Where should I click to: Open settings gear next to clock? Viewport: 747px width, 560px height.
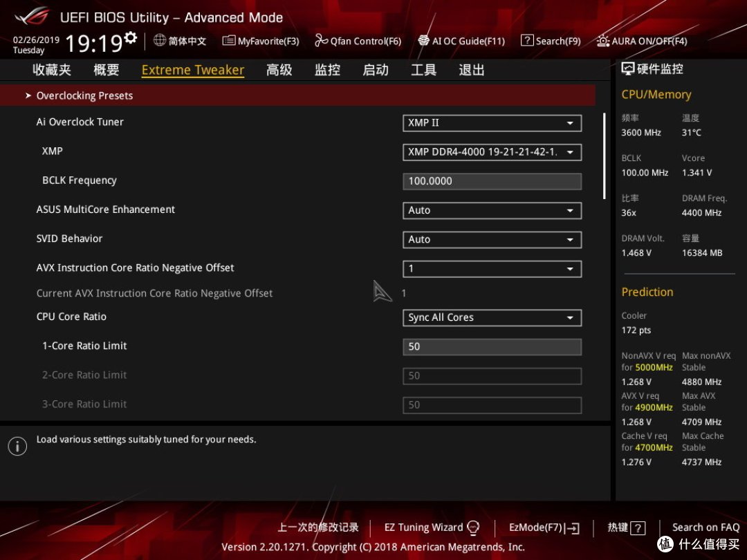coord(131,37)
